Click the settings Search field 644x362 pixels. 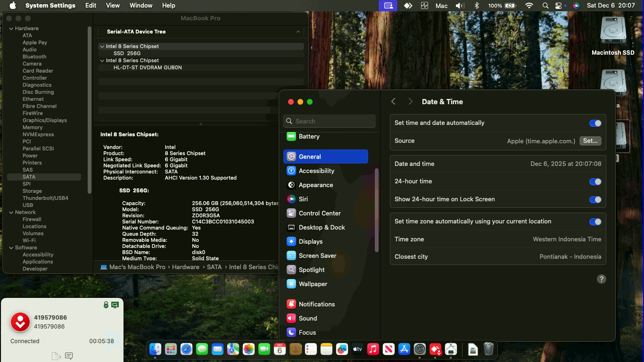pos(330,121)
